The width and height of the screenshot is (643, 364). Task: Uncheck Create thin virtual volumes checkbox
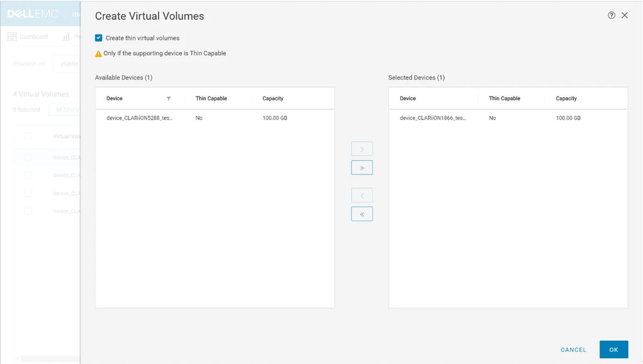pyautogui.click(x=99, y=38)
